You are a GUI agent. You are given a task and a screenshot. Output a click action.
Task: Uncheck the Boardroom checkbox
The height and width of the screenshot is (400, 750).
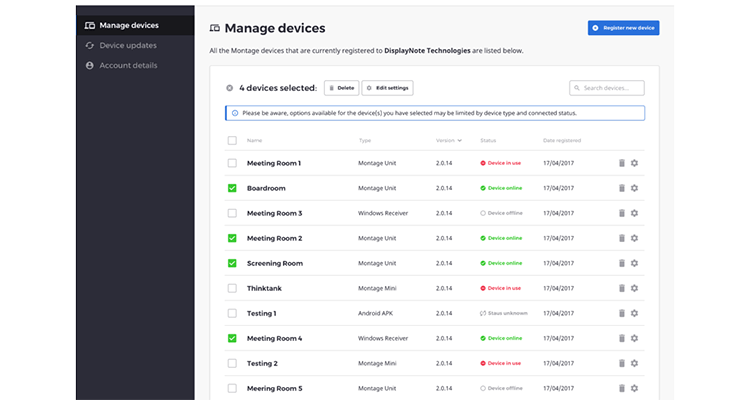(232, 188)
